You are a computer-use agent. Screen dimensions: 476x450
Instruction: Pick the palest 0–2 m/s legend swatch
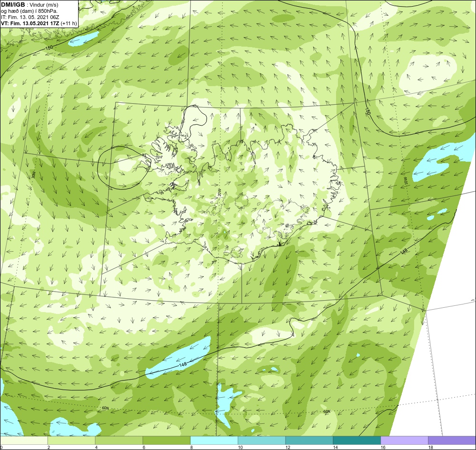coord(24,440)
